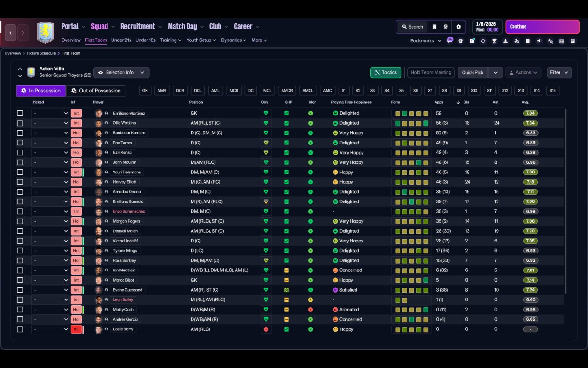
Task: Click the world globe icon
Action: coord(446,27)
